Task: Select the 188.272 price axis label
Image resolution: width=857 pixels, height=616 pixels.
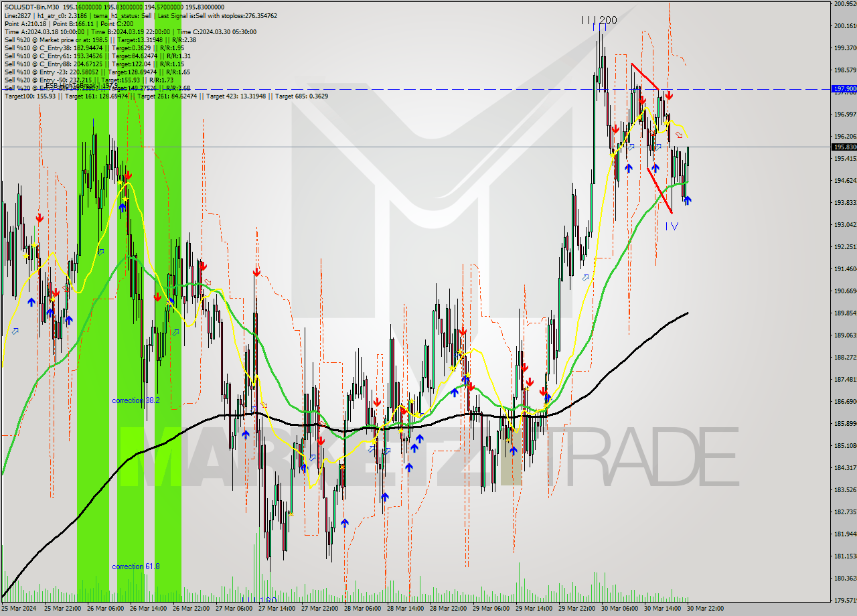Action: pyautogui.click(x=845, y=357)
